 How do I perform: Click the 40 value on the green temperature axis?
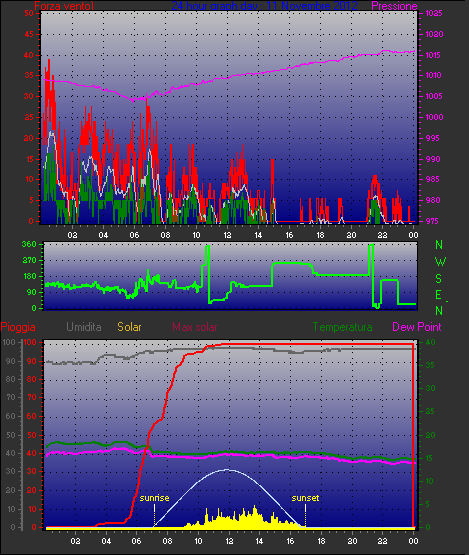(x=430, y=342)
